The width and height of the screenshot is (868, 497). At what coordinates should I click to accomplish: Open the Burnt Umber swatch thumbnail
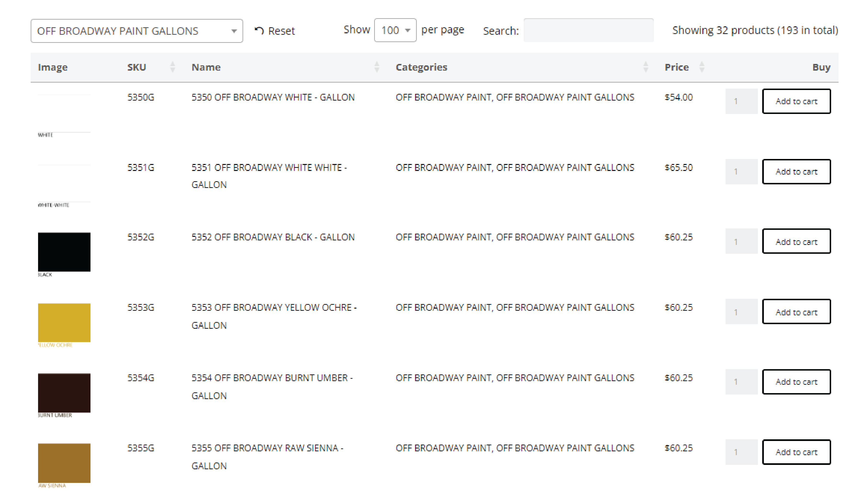64,393
